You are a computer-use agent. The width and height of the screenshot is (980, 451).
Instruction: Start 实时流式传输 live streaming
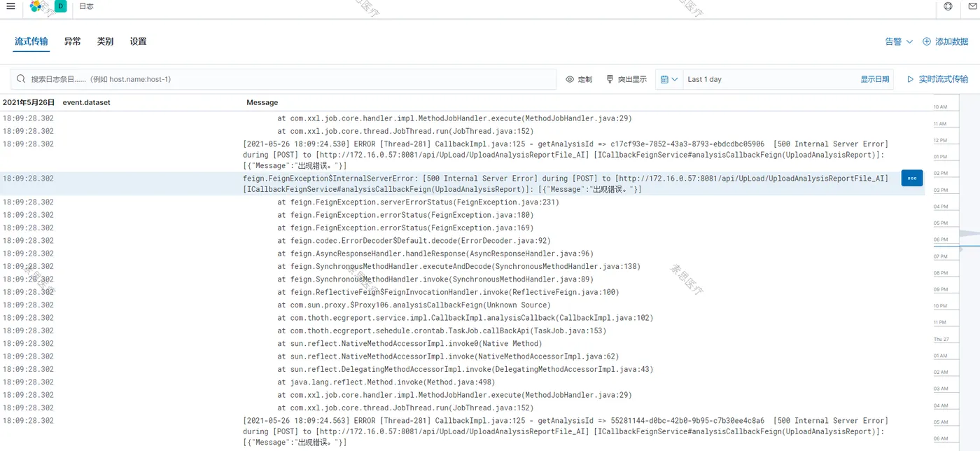point(938,79)
